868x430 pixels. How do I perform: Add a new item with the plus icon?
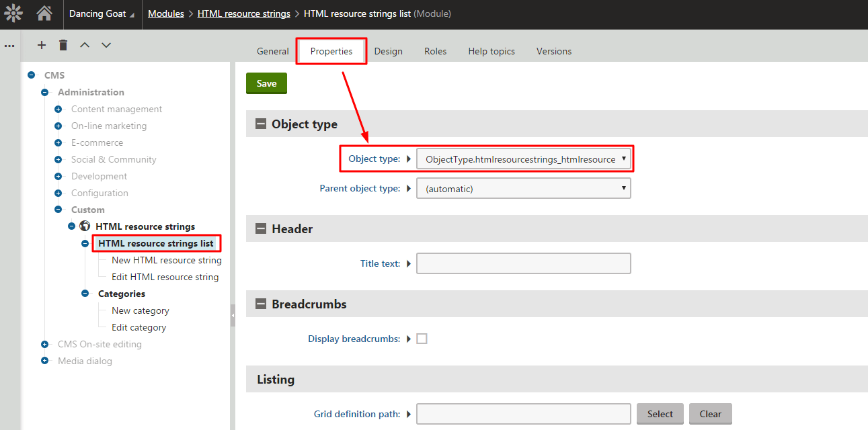tap(41, 45)
